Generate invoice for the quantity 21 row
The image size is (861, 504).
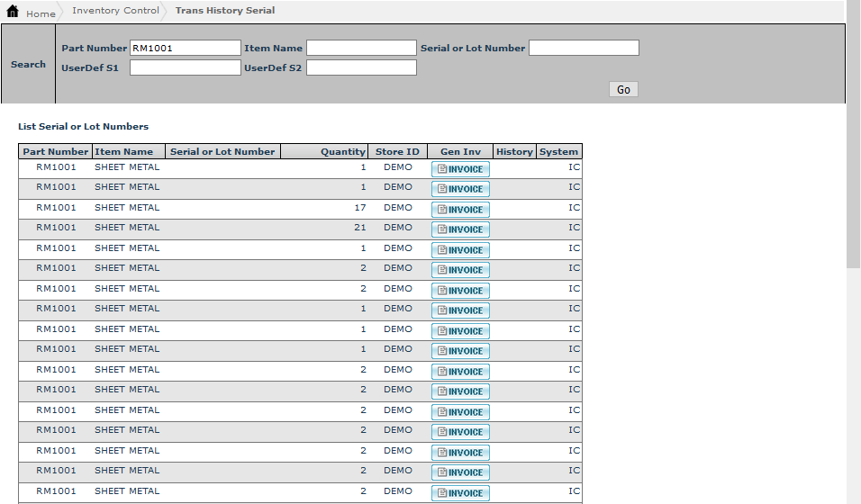point(460,229)
